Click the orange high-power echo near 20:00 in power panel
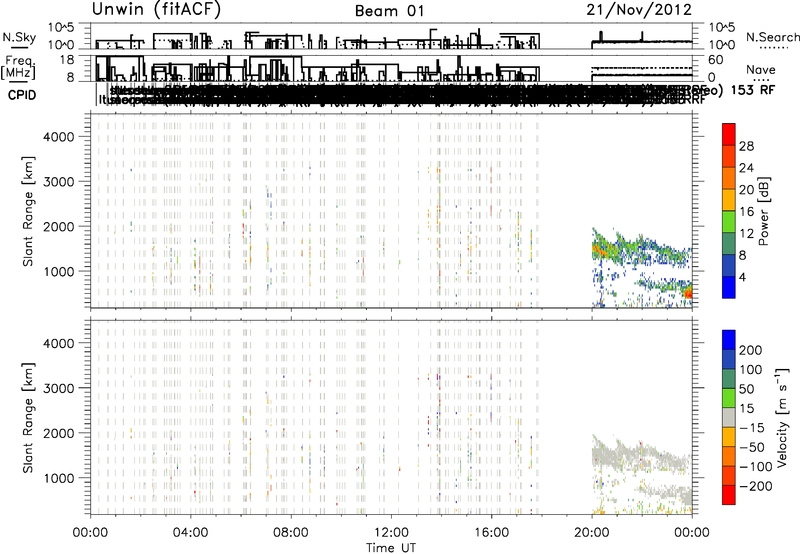The width and height of the screenshot is (800, 554). (599, 250)
